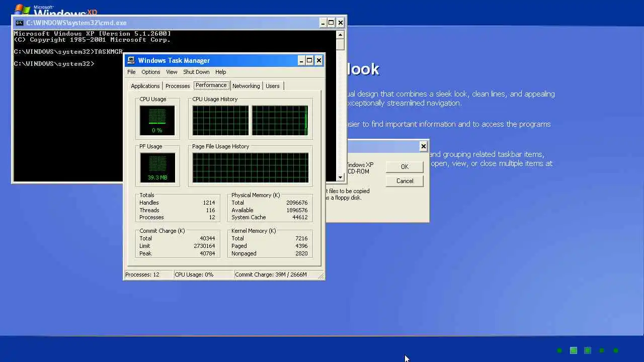Open the Options menu in Task Manager
This screenshot has width=644, height=362.
click(x=150, y=72)
